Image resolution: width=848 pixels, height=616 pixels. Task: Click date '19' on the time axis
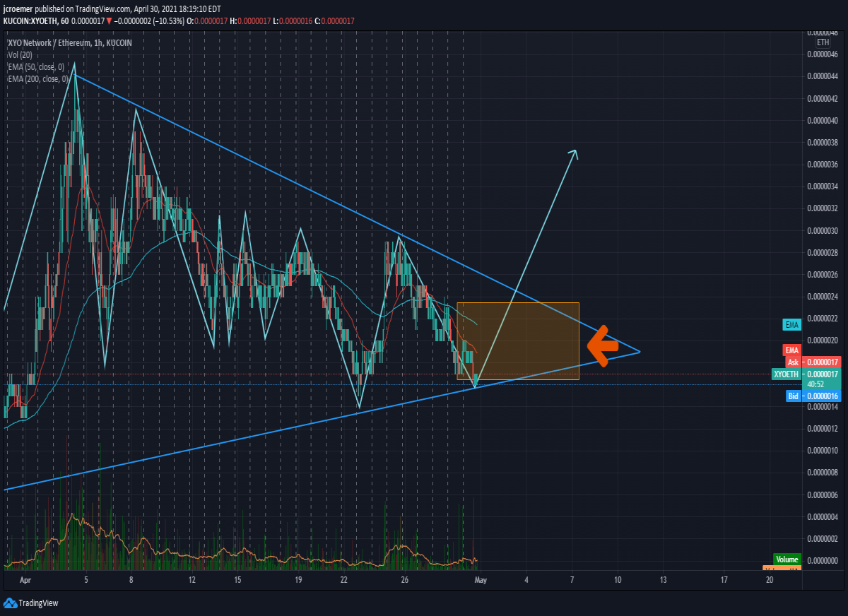(x=299, y=580)
